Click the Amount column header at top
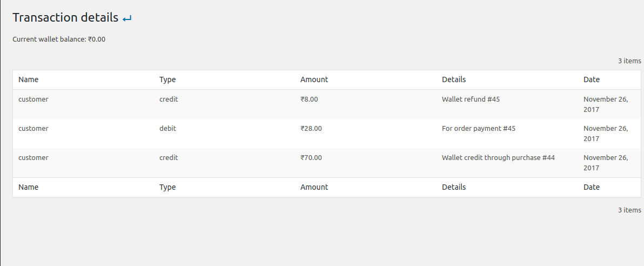 (314, 79)
